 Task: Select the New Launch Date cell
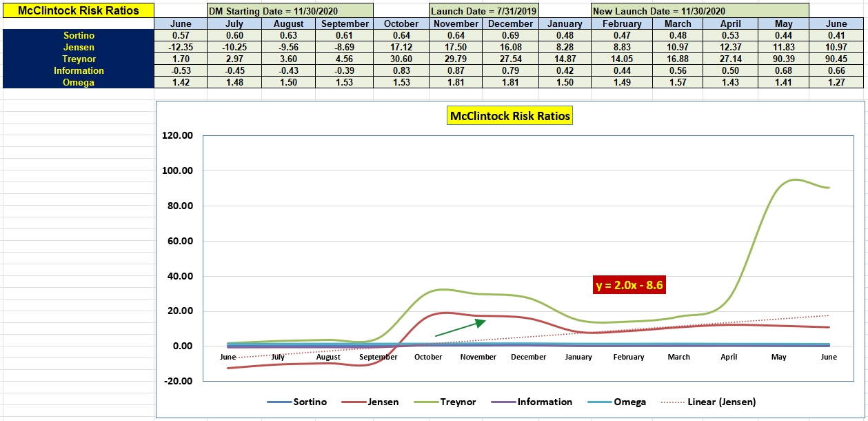point(700,11)
